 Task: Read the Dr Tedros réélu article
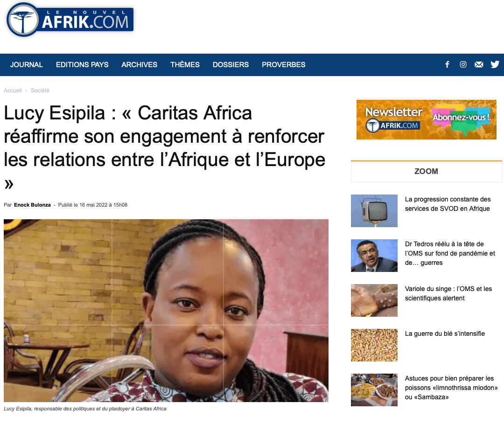pyautogui.click(x=450, y=253)
